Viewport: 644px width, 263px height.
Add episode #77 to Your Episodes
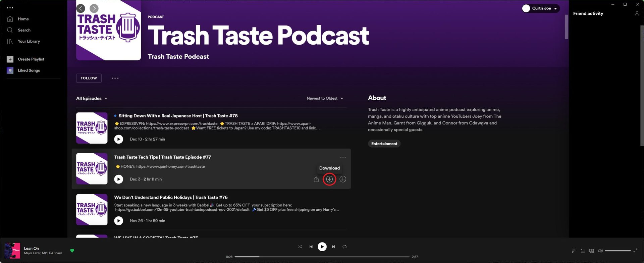coord(343,179)
